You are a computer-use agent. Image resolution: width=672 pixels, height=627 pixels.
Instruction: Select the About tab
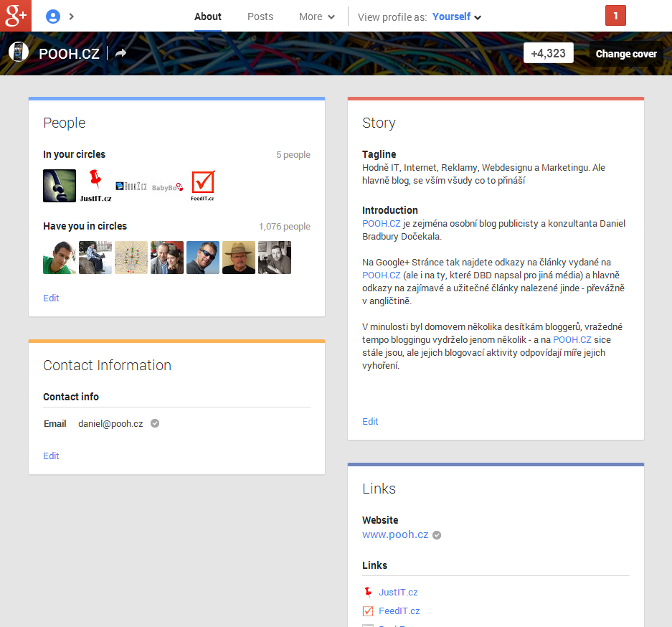pyautogui.click(x=207, y=16)
